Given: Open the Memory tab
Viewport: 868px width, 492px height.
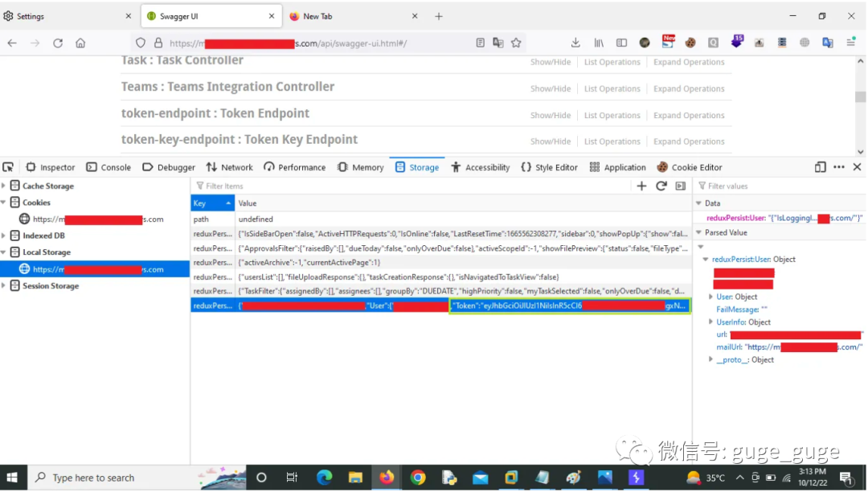Looking at the screenshot, I should (x=360, y=167).
